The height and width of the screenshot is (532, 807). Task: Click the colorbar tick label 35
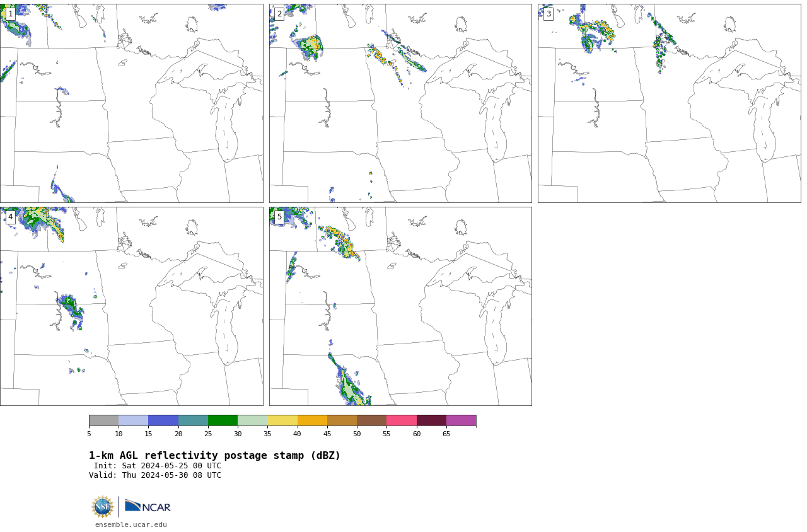tap(267, 434)
